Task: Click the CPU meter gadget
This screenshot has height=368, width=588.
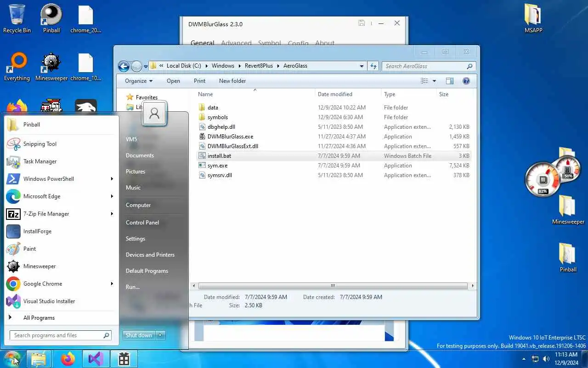Action: (543, 180)
